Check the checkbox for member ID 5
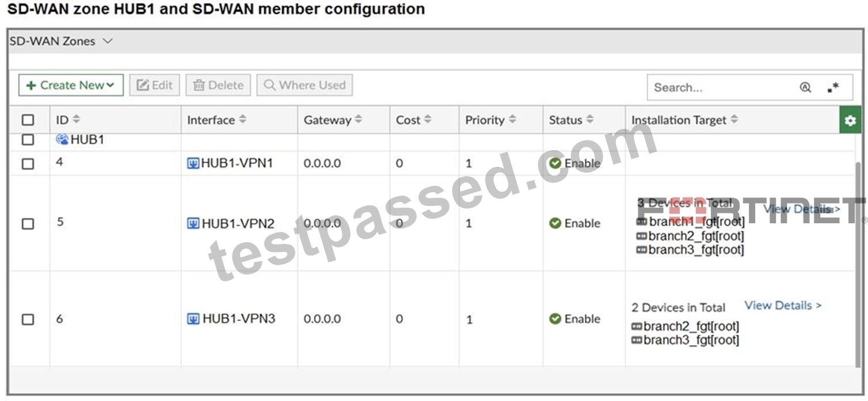The width and height of the screenshot is (868, 401). 28,224
